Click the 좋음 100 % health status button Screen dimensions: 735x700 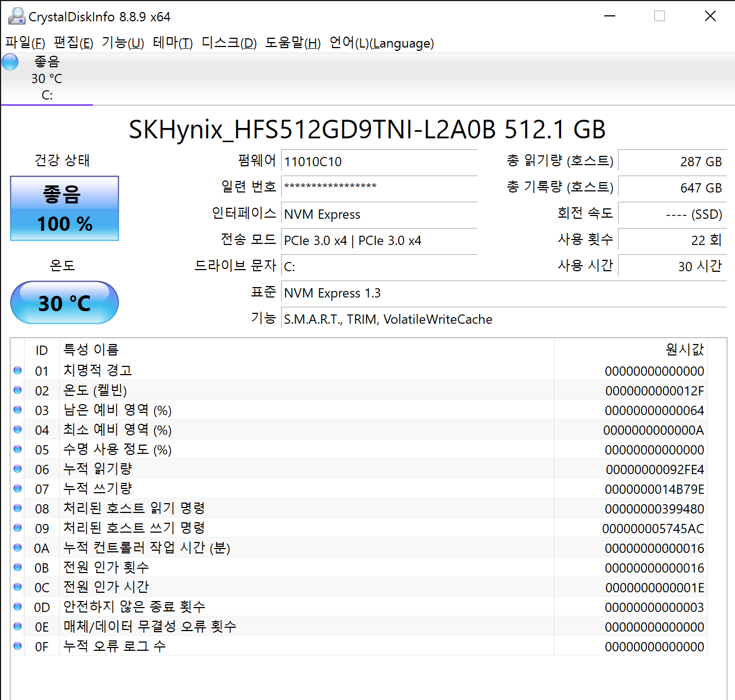(65, 208)
